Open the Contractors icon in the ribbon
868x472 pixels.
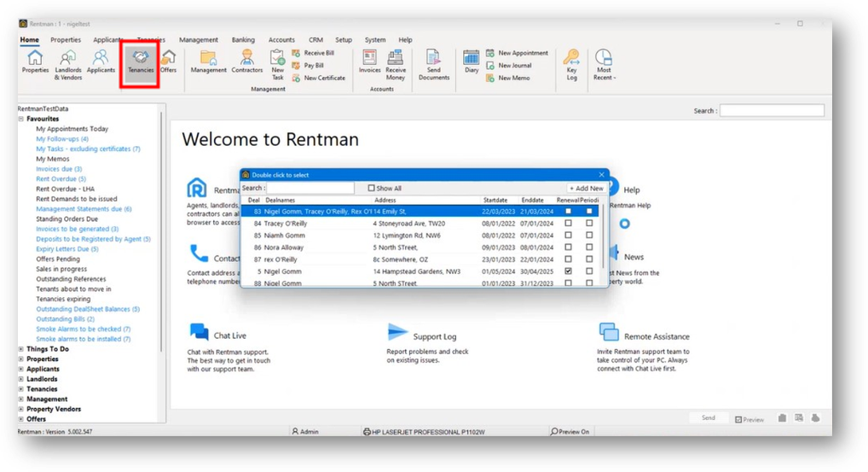click(247, 61)
